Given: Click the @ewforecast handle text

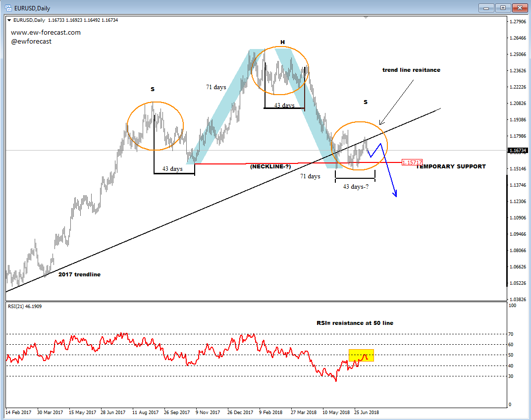Looking at the screenshot, I should click(31, 42).
